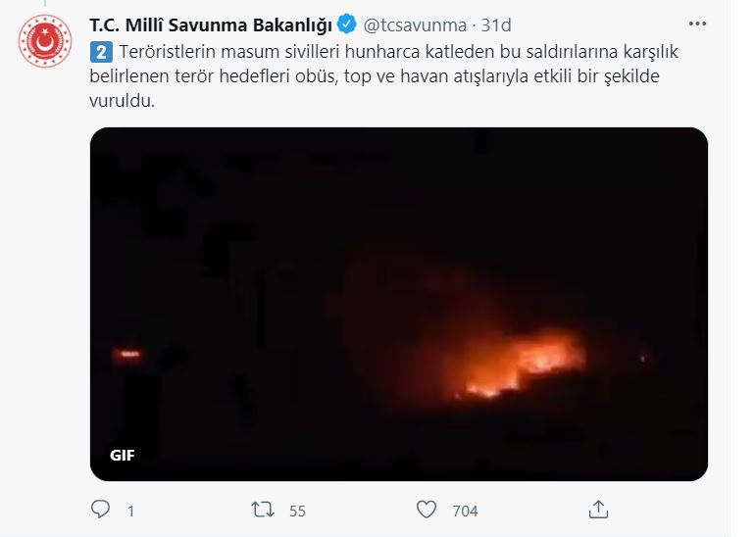
Task: Open the three-dot more options menu
Action: point(697,24)
